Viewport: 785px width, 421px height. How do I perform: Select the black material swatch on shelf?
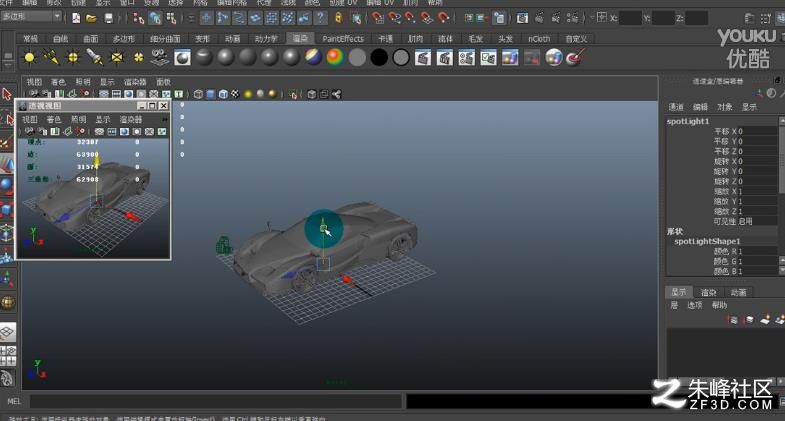click(x=379, y=58)
